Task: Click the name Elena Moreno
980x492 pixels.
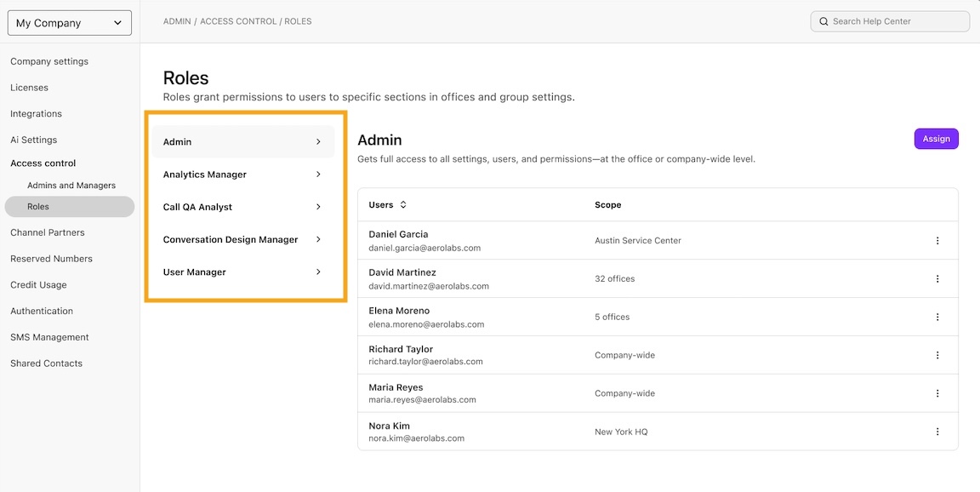Action: (x=399, y=311)
